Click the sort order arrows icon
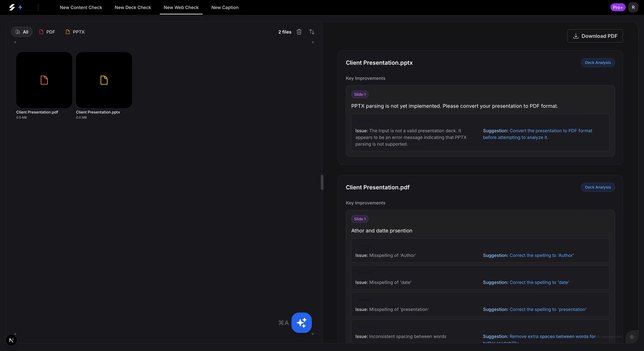Image resolution: width=644 pixels, height=351 pixels. [x=311, y=32]
